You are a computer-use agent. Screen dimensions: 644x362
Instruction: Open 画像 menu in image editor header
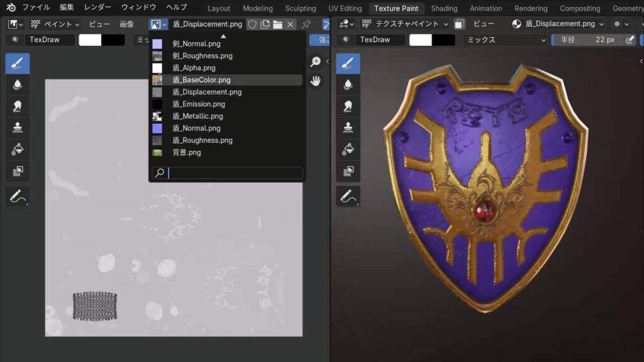pos(126,25)
